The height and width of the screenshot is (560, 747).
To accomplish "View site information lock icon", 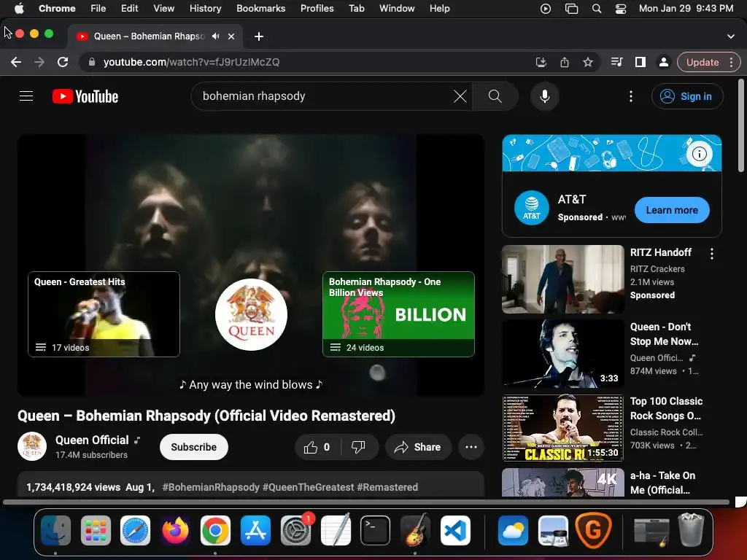I will 92,62.
